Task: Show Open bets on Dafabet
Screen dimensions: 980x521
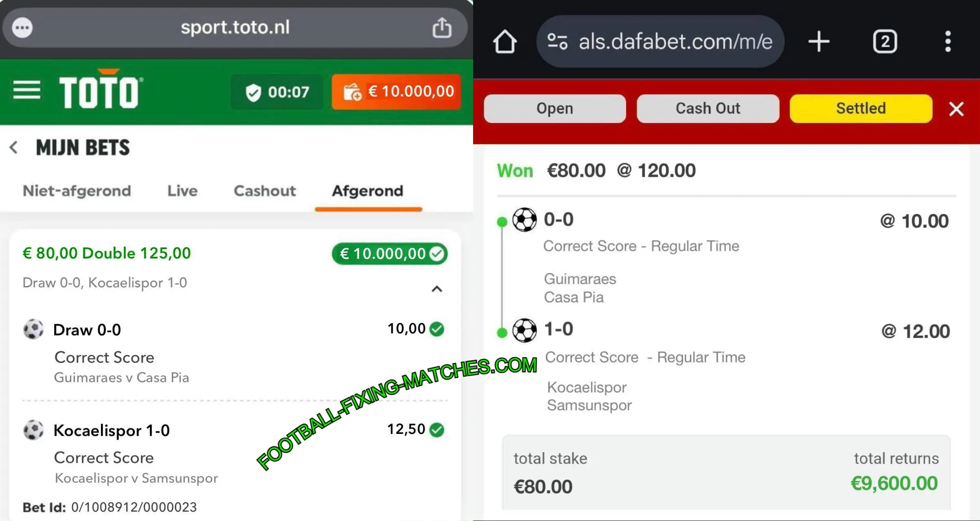Action: click(x=555, y=108)
